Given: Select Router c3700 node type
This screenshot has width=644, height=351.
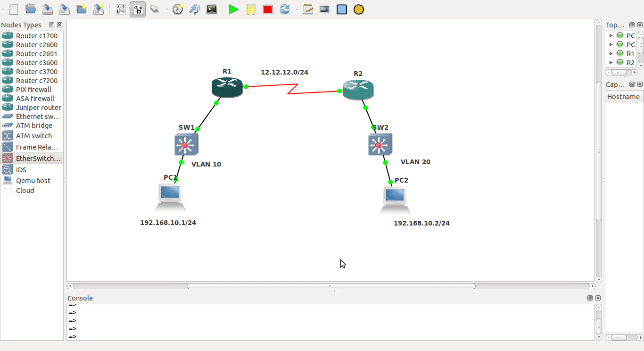Looking at the screenshot, I should 32,72.
